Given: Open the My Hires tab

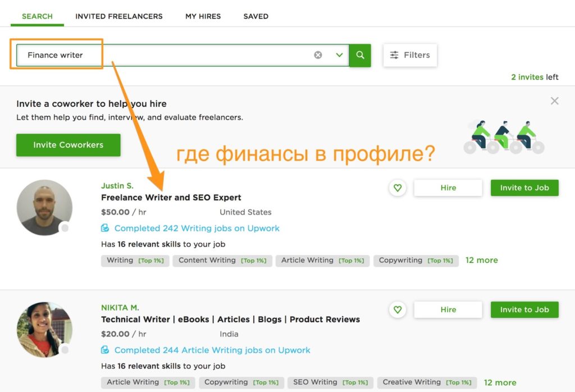Looking at the screenshot, I should (203, 16).
